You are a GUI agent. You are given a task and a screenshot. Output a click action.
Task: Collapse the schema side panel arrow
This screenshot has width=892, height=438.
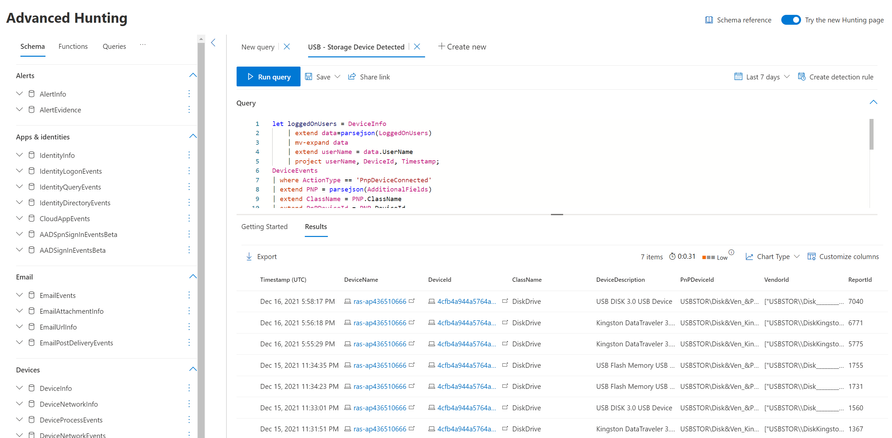(213, 42)
